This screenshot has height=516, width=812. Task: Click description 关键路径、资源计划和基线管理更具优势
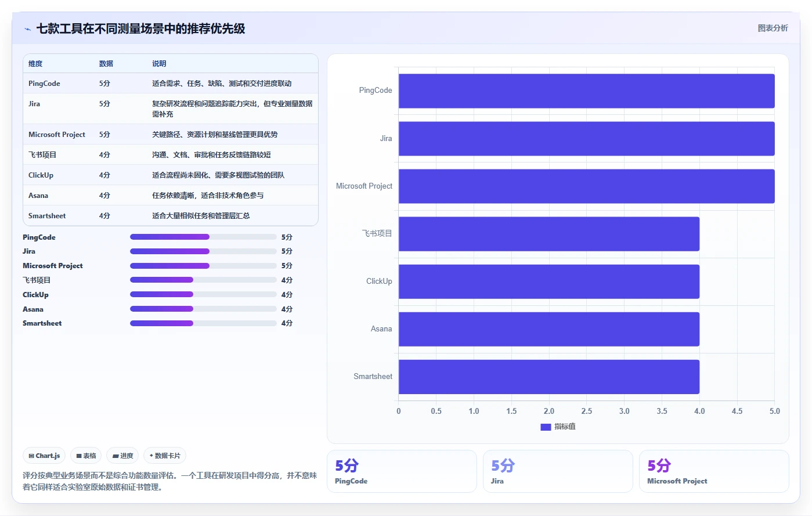tap(215, 135)
